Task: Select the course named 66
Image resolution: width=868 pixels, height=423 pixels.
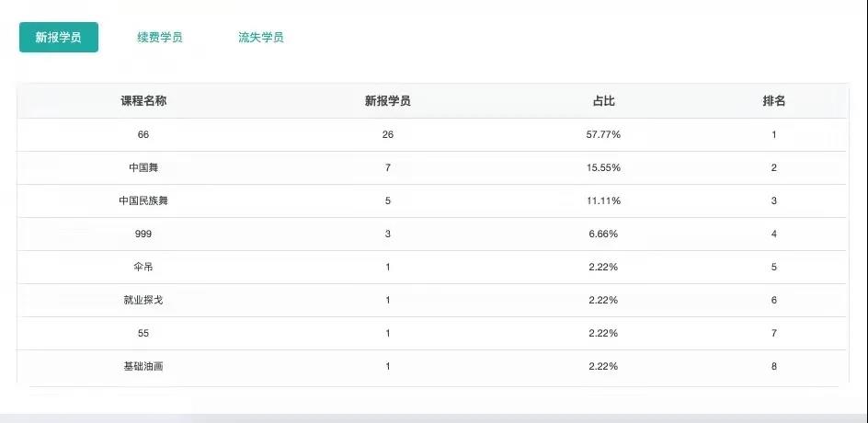Action: point(143,135)
